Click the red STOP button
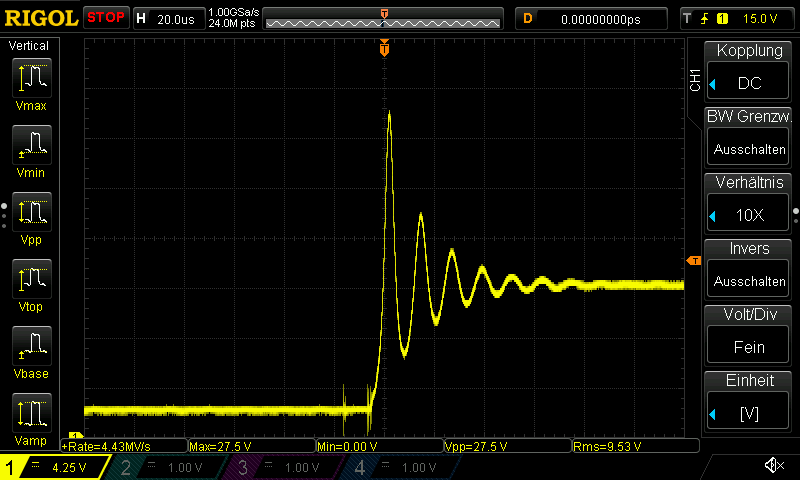 (105, 18)
